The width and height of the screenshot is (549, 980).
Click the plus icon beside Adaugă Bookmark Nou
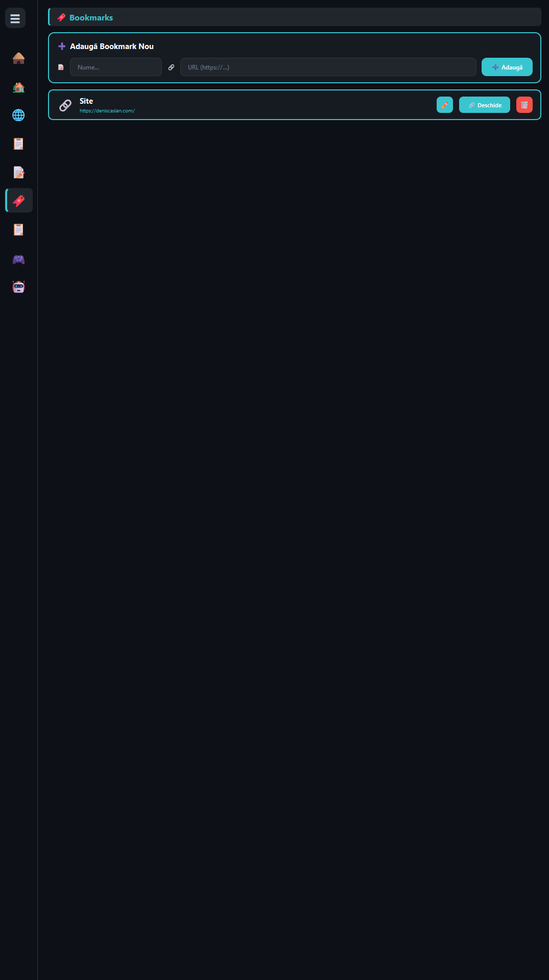(62, 46)
